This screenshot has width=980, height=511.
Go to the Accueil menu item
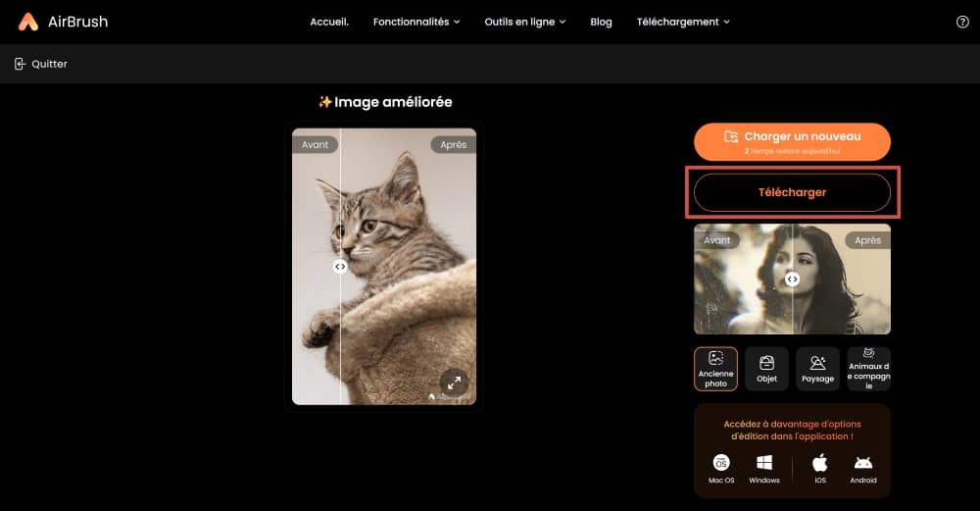(329, 22)
